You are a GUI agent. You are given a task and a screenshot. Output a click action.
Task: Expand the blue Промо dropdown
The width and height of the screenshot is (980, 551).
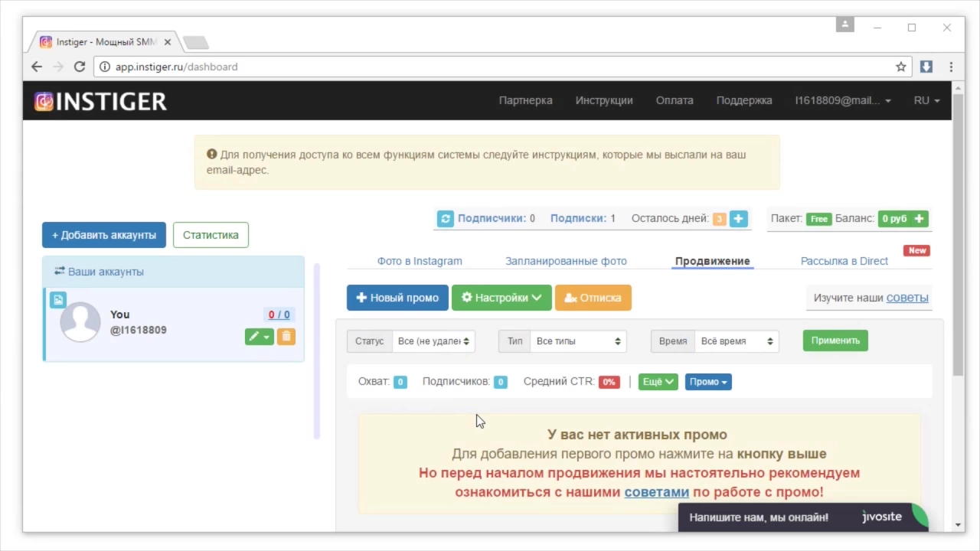(x=708, y=381)
